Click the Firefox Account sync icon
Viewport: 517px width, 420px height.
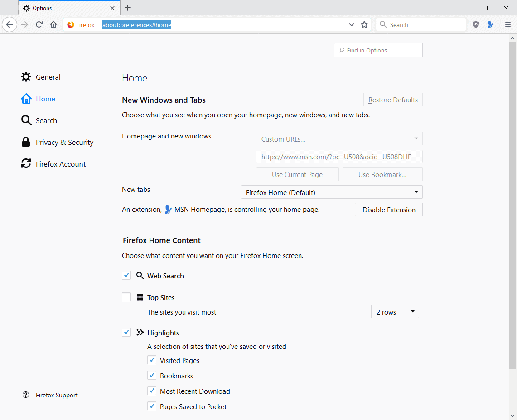pos(26,164)
